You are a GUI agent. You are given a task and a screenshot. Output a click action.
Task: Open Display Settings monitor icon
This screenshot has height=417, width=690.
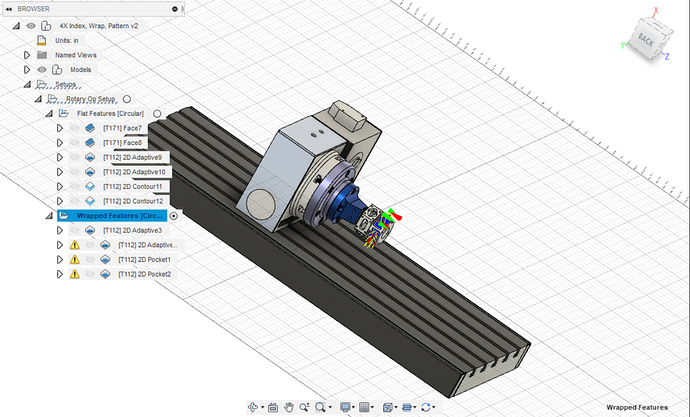coord(345,407)
